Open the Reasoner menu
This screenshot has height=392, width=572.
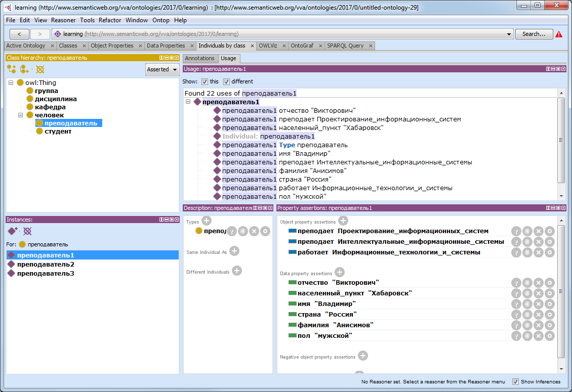[x=63, y=20]
